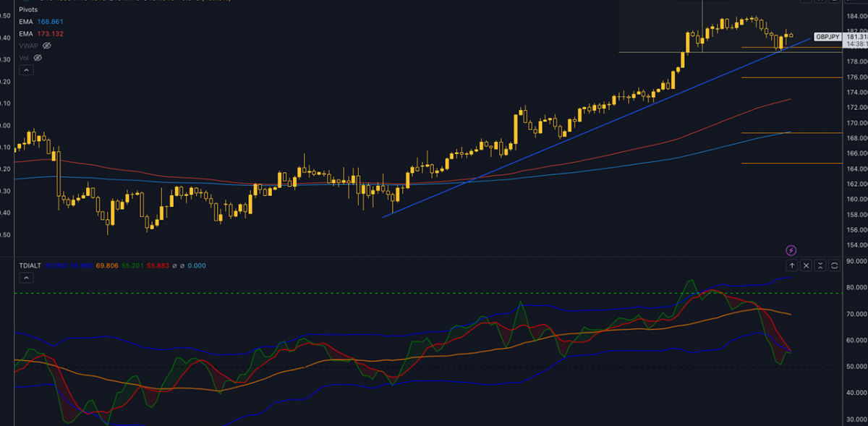The height and width of the screenshot is (426, 868).
Task: Click the 176.00 level on price axis
Action: point(856,77)
